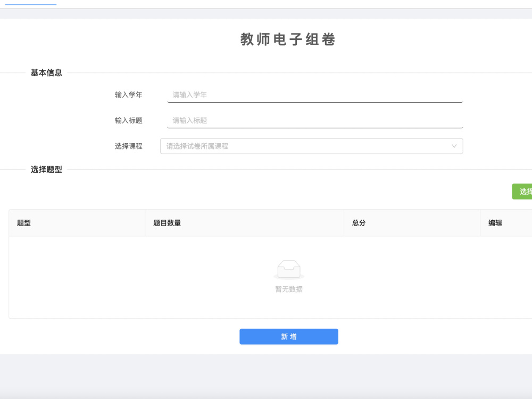Click the 教师电子组卷 page title
This screenshot has height=399, width=532.
click(x=289, y=39)
